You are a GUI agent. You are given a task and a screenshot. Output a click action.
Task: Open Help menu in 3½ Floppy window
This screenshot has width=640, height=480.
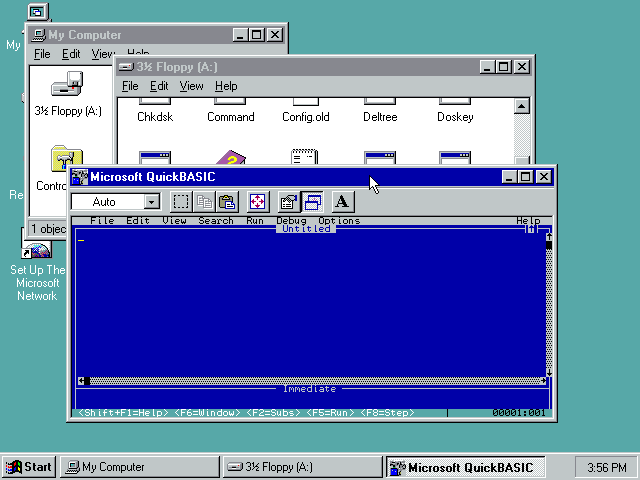point(226,86)
